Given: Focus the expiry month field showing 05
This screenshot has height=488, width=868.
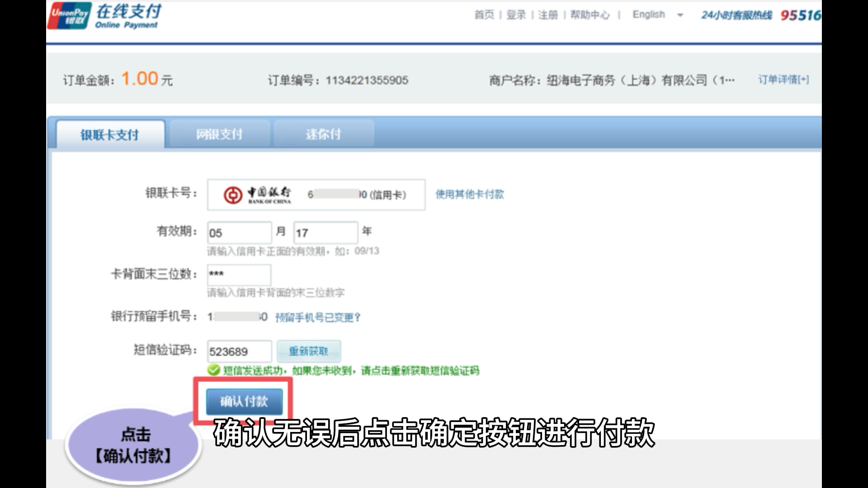Looking at the screenshot, I should [x=240, y=233].
